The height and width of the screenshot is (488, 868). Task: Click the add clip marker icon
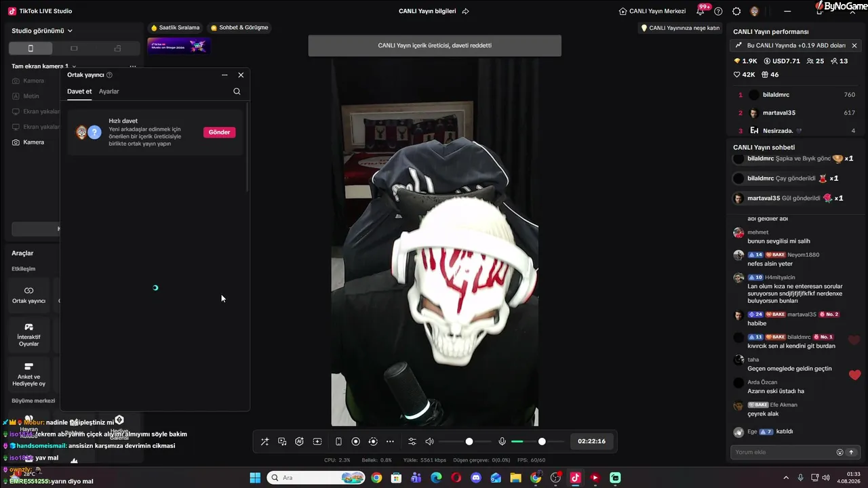pos(317,441)
